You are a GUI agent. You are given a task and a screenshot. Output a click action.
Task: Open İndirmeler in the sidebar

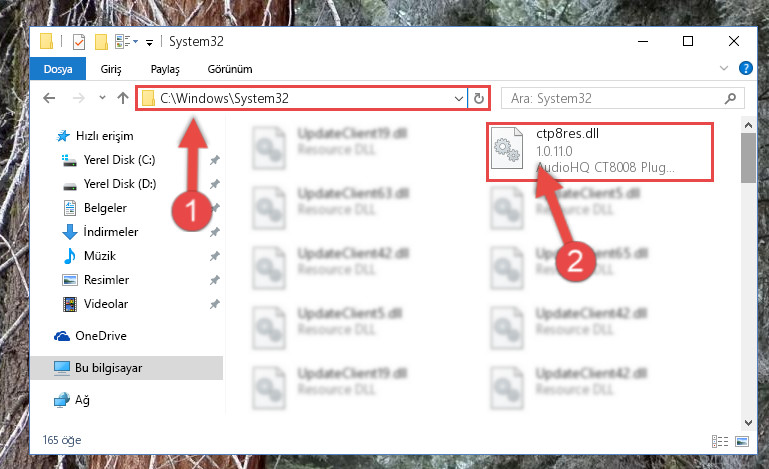pyautogui.click(x=111, y=232)
